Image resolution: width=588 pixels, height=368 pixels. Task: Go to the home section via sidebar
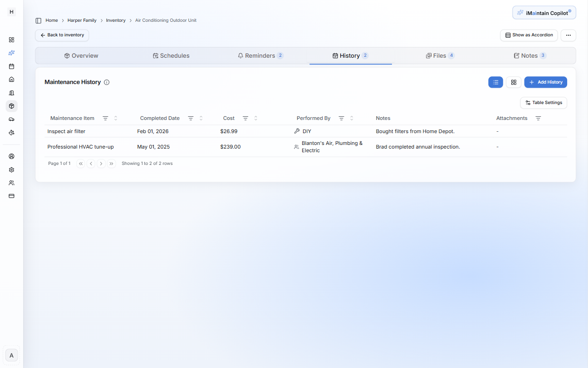tap(11, 79)
